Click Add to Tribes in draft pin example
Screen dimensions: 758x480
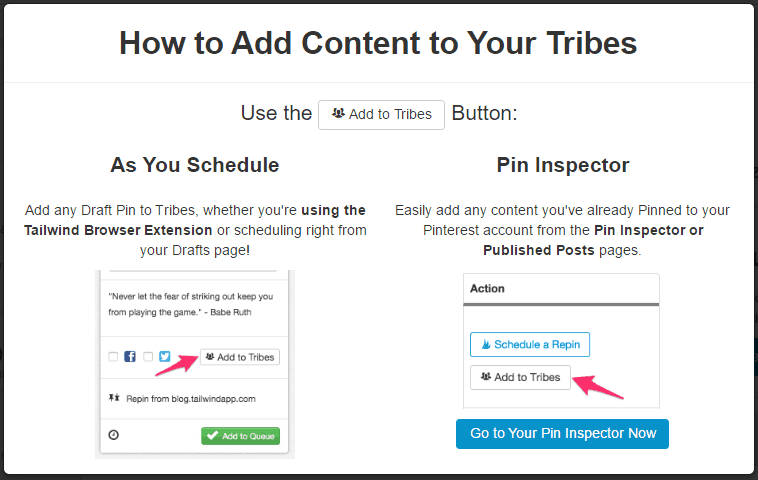point(240,357)
